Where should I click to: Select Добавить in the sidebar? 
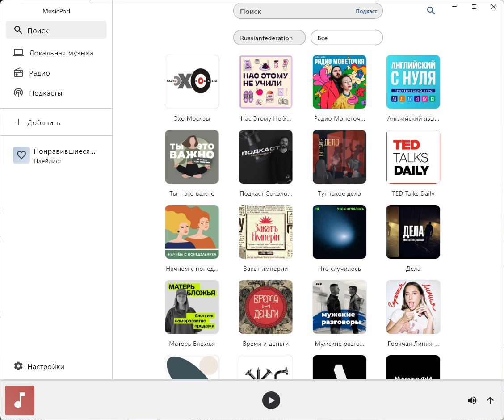tap(56, 122)
